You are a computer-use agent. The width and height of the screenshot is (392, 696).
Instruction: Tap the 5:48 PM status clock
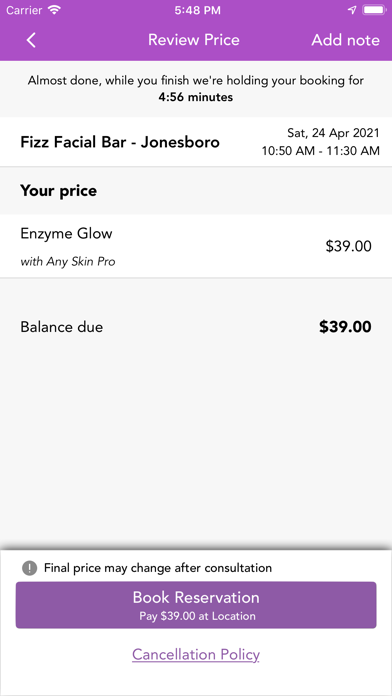(197, 11)
